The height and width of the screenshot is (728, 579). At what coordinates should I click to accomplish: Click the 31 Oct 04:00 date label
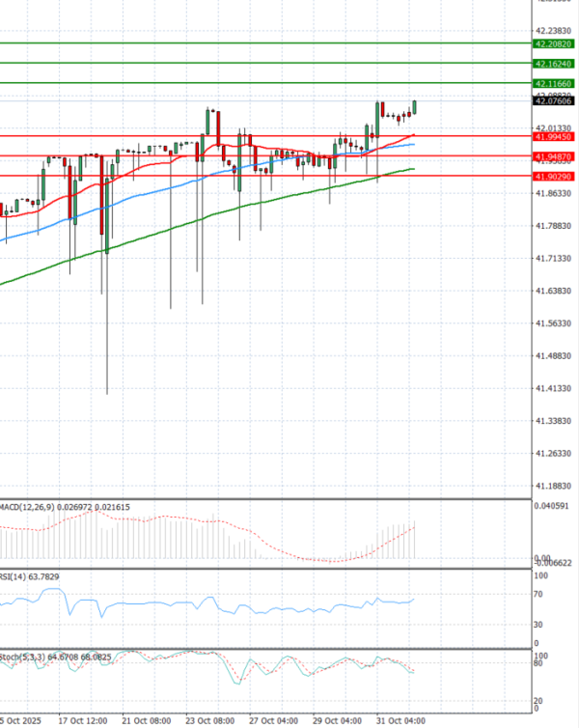coord(400,720)
